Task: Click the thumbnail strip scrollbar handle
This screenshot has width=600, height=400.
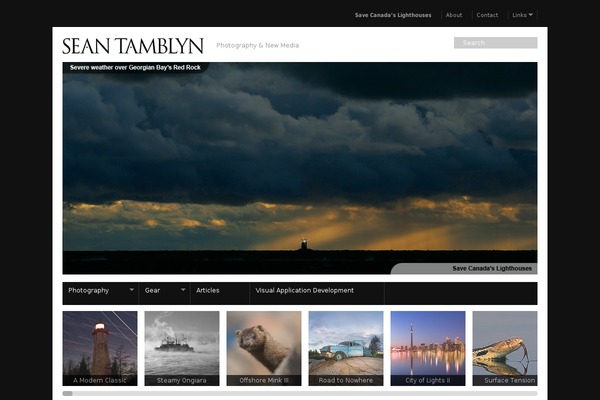Action: (x=67, y=393)
